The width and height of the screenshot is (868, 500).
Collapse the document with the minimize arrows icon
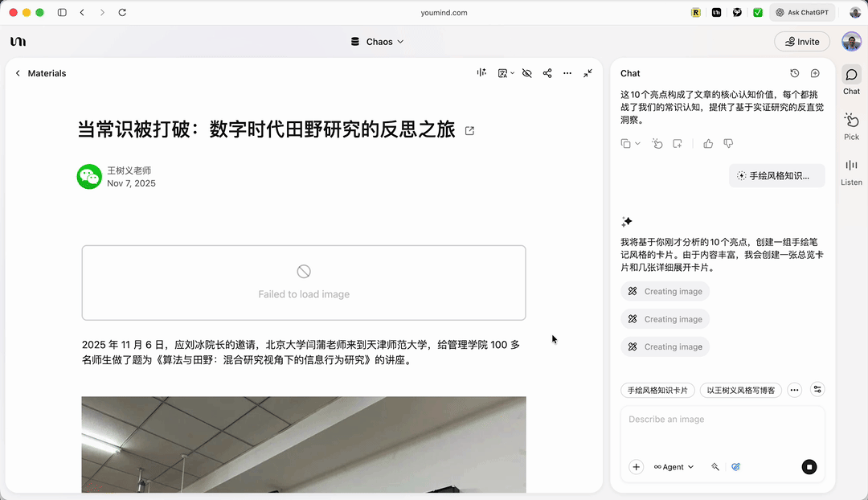click(x=588, y=73)
